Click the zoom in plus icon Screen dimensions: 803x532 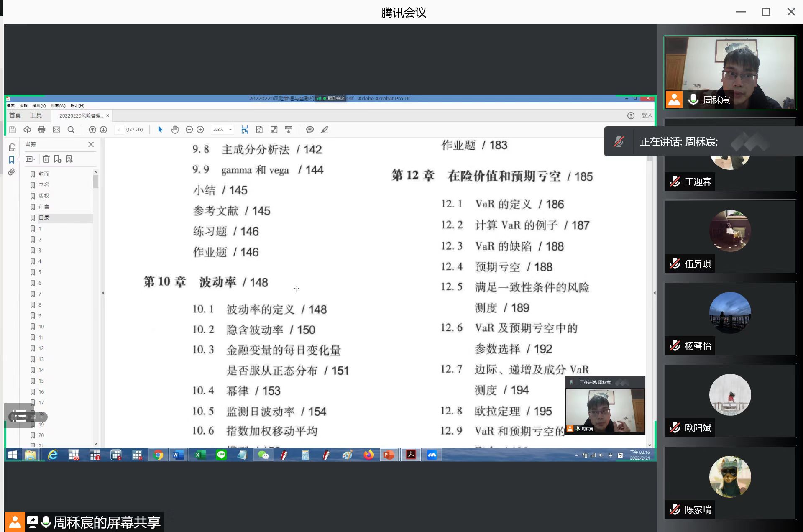click(x=200, y=130)
